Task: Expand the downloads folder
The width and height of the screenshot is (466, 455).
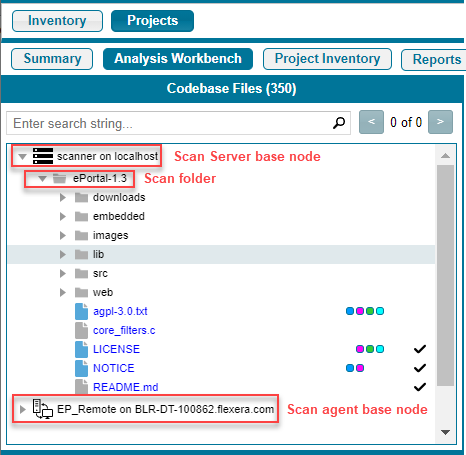Action: [x=63, y=197]
